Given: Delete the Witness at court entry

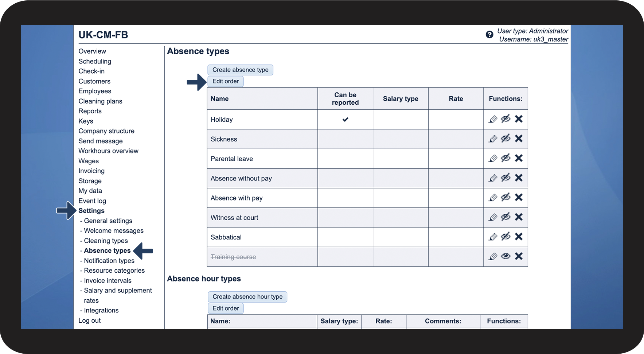Looking at the screenshot, I should point(519,217).
